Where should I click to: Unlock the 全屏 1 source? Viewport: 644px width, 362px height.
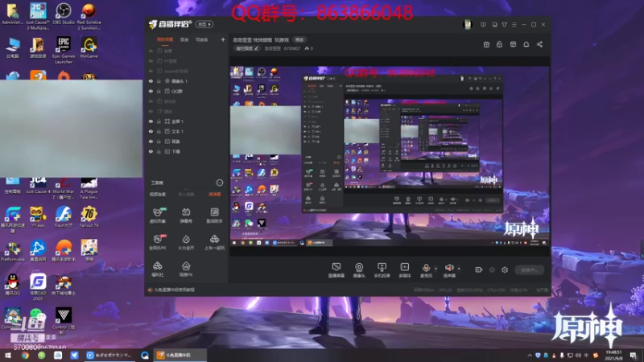[159, 121]
